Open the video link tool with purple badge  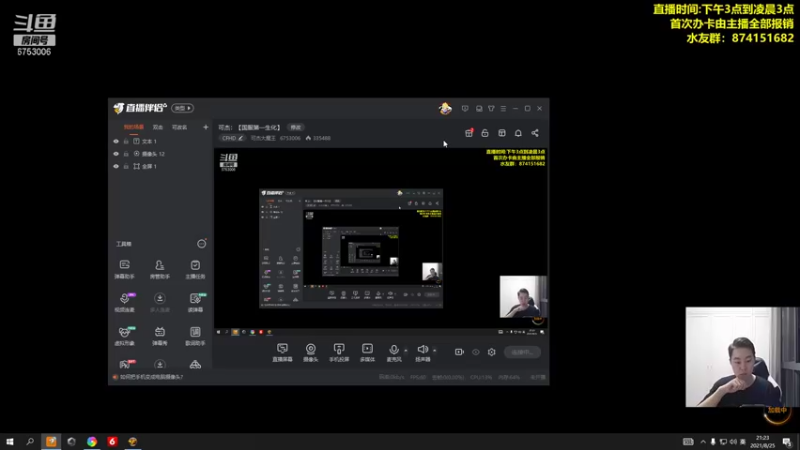tap(124, 302)
